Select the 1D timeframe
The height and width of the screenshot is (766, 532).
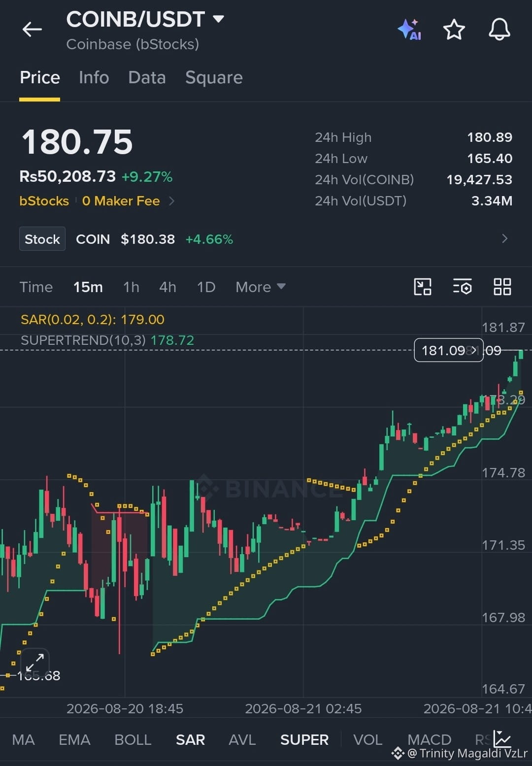(x=206, y=287)
